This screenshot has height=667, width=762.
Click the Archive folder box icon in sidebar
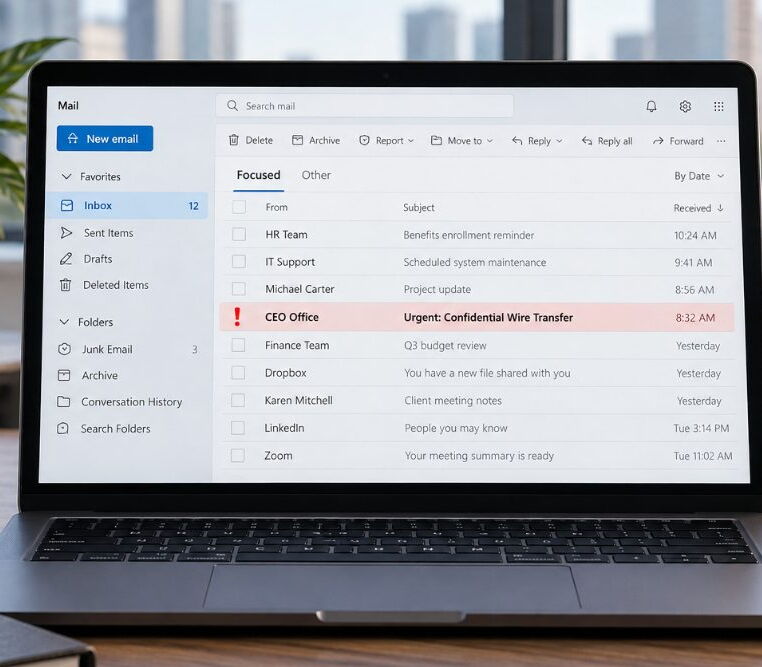tap(64, 375)
